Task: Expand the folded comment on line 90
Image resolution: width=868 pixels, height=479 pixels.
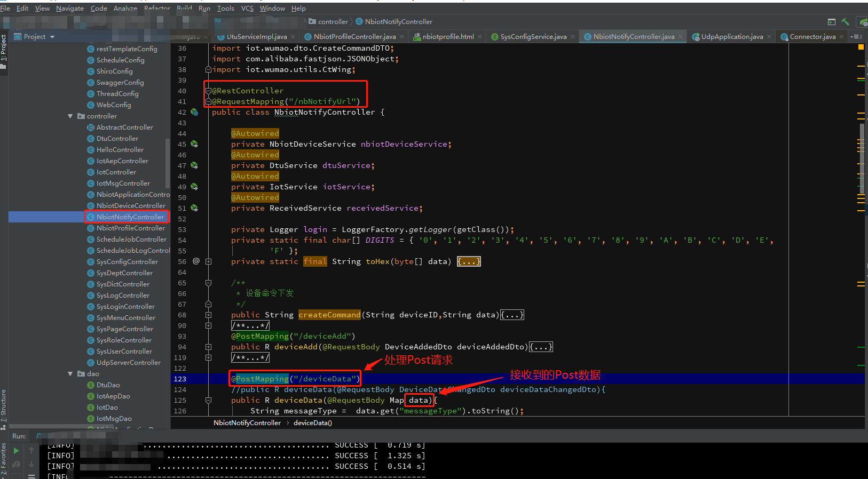Action: (x=208, y=325)
